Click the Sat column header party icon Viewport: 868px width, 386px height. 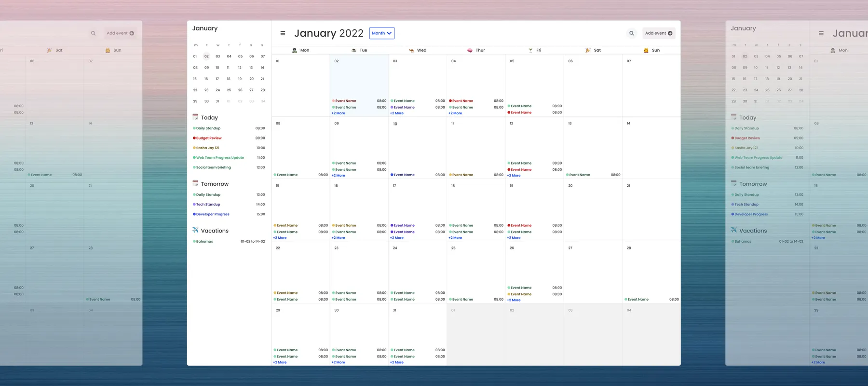(588, 50)
